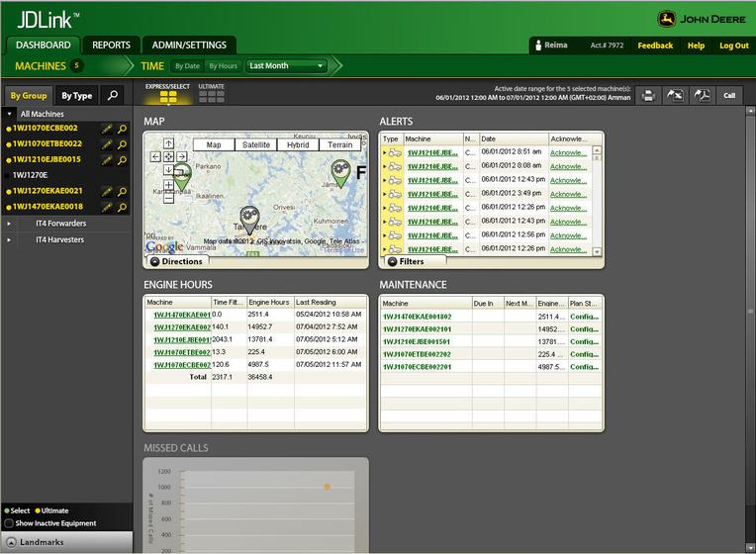
Task: Collapse the All Machines group
Action: (x=9, y=114)
